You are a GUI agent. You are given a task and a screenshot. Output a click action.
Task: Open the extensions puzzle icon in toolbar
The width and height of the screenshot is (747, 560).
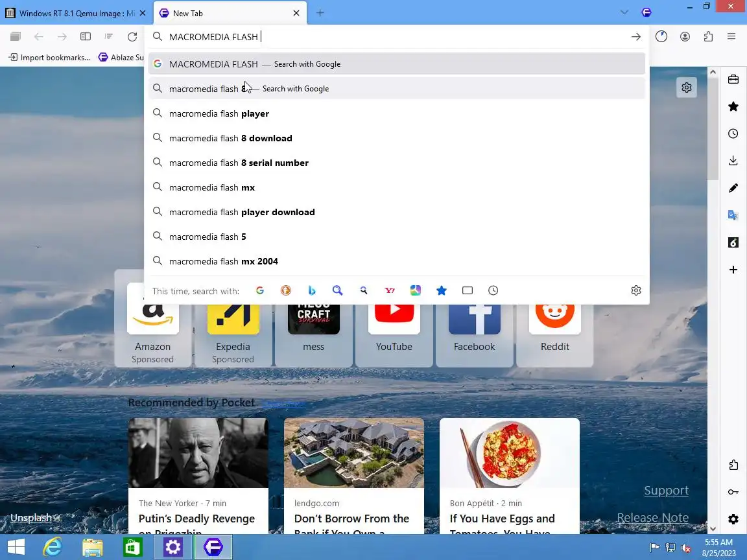tap(708, 37)
